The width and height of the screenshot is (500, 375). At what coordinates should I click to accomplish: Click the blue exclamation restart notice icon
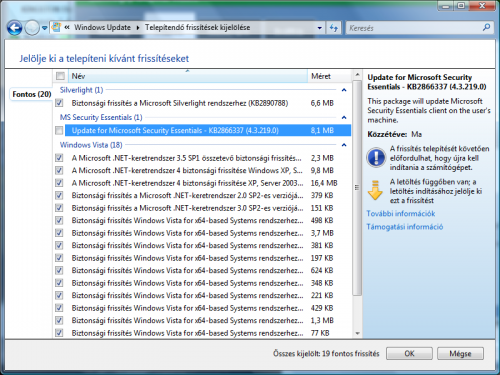[x=376, y=157]
